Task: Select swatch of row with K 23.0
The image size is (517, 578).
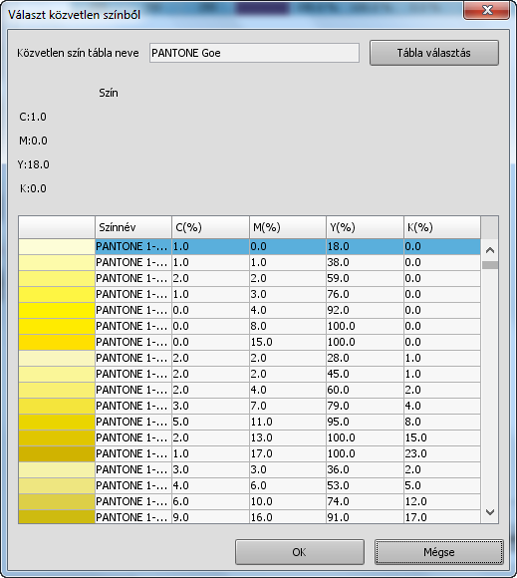Action: click(57, 454)
